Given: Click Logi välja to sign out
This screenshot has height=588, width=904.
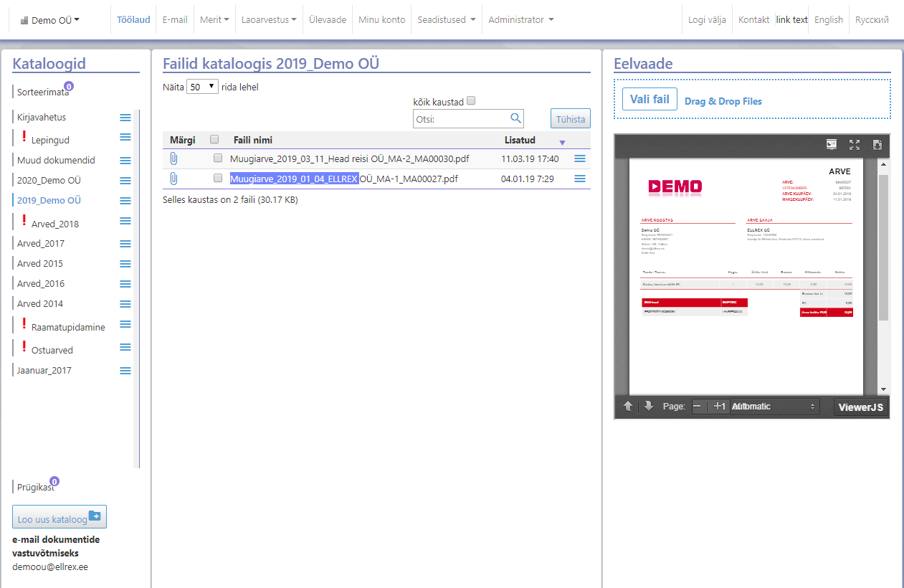Looking at the screenshot, I should pyautogui.click(x=706, y=20).
